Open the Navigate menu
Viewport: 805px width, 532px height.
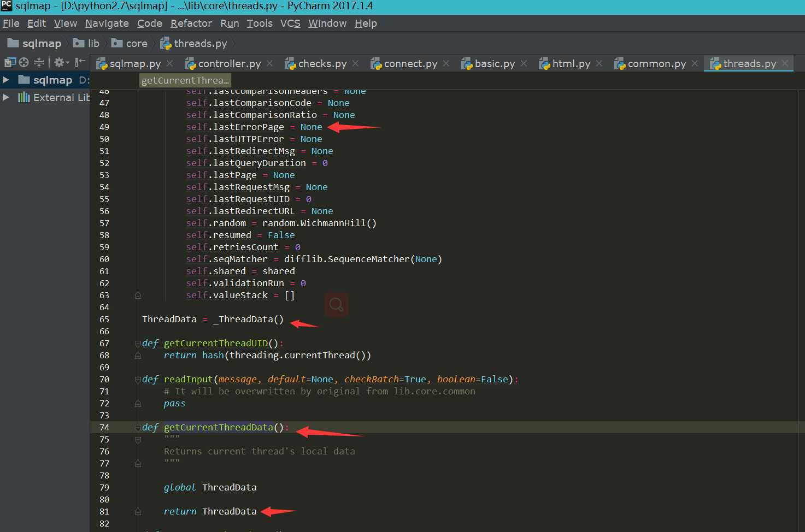click(107, 23)
